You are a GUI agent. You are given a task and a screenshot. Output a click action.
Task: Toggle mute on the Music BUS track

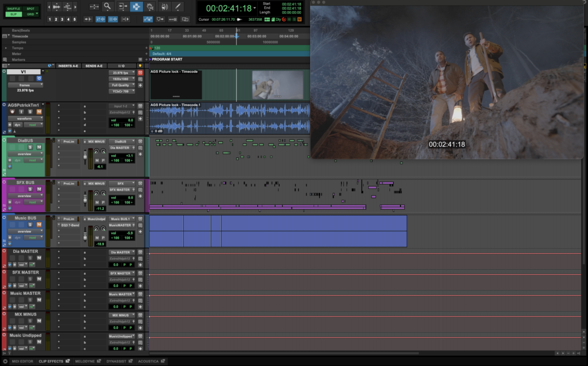coord(40,225)
